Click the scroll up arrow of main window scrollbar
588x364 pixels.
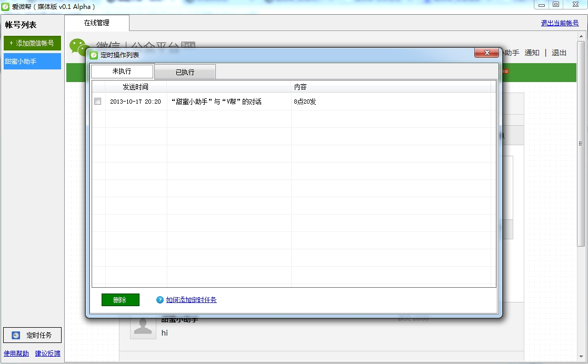(x=581, y=36)
